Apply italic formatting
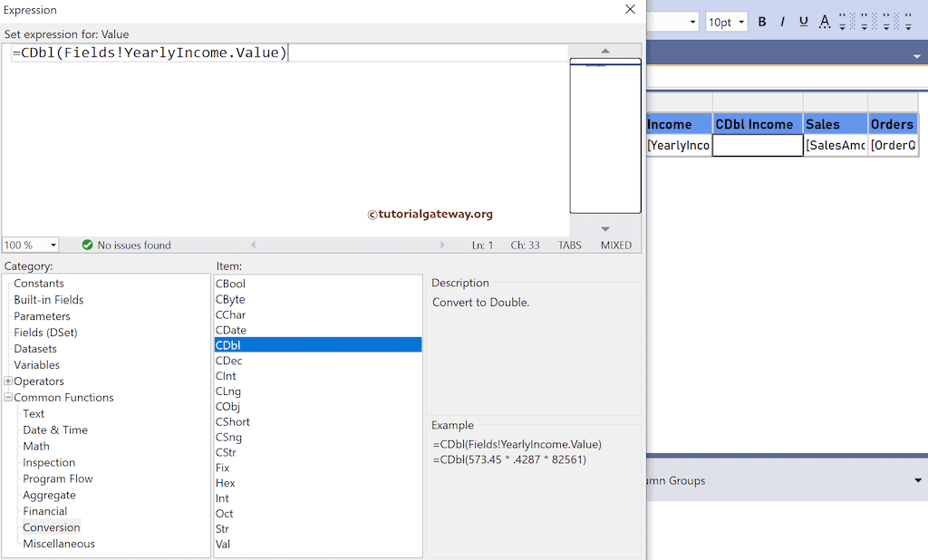Image resolution: width=928 pixels, height=560 pixels. pos(783,21)
